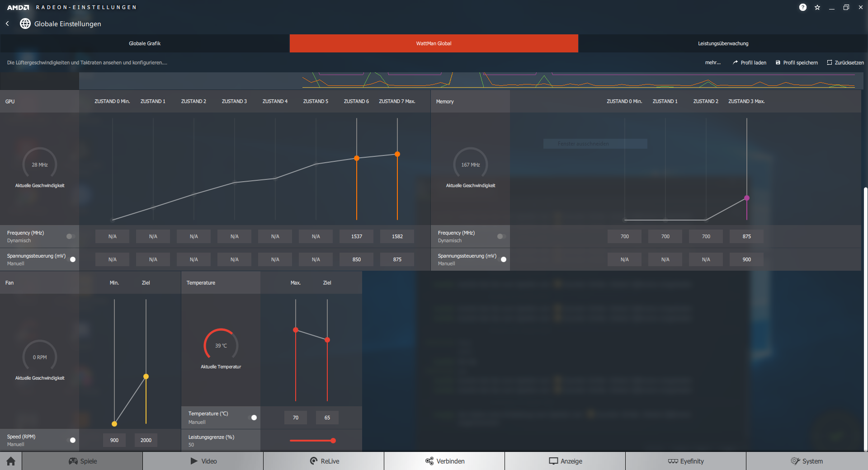Click Memory Zustand 0 voltage N/A field
The height and width of the screenshot is (470, 868).
[x=625, y=259]
